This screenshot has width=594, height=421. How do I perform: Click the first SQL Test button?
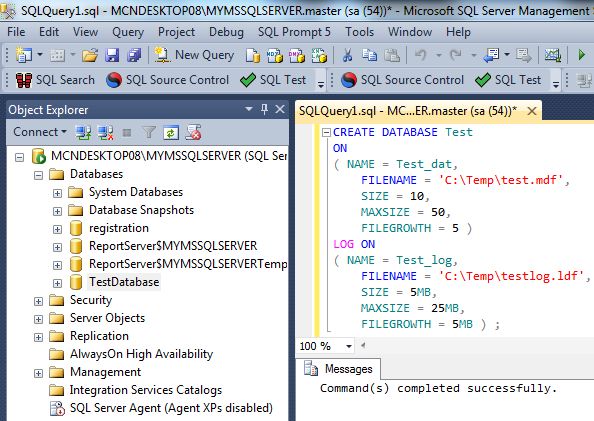tap(273, 80)
